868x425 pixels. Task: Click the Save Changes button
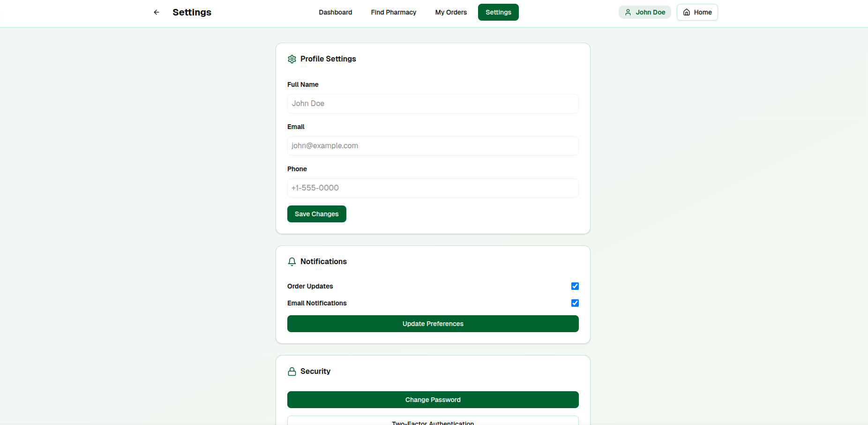pyautogui.click(x=316, y=214)
